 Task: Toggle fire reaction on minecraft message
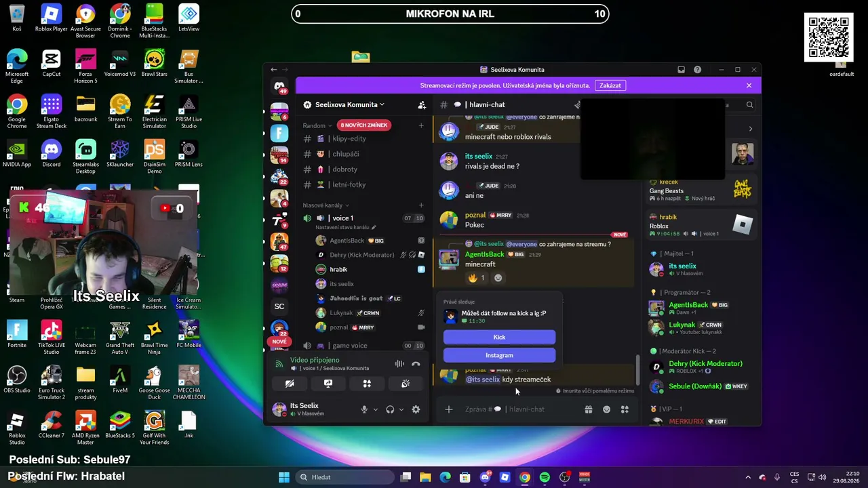coord(476,278)
